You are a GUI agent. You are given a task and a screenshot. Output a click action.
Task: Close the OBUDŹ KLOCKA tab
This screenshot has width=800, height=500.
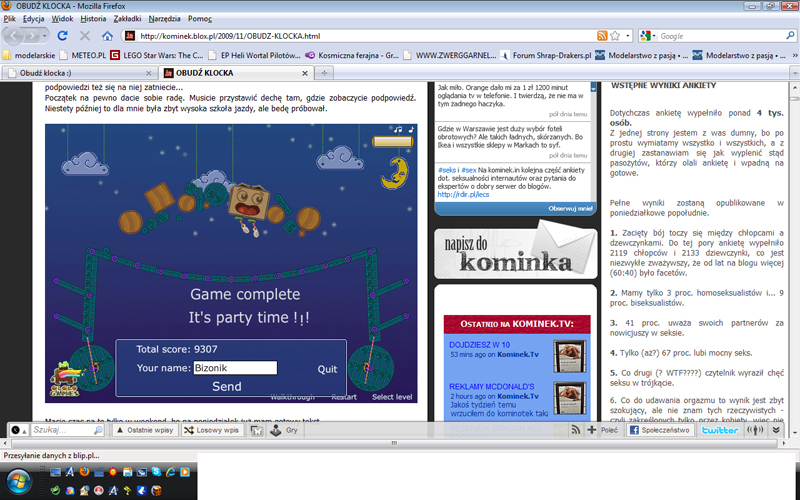pos(305,73)
